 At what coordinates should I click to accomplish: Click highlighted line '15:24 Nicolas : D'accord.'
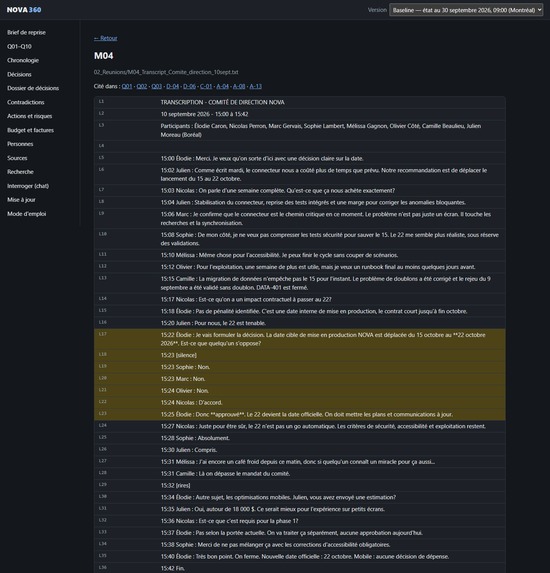(x=300, y=402)
